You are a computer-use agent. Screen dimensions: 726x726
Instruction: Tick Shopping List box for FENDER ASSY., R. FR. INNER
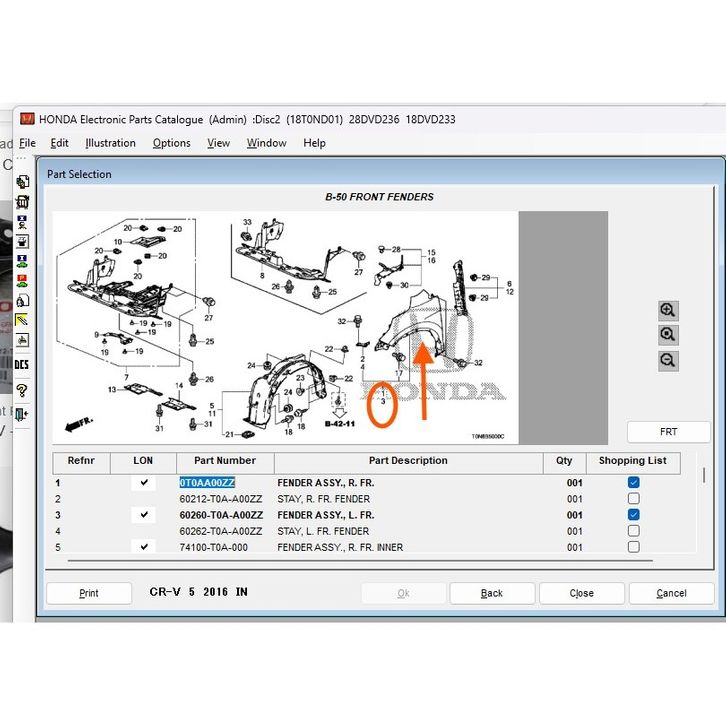pos(633,547)
